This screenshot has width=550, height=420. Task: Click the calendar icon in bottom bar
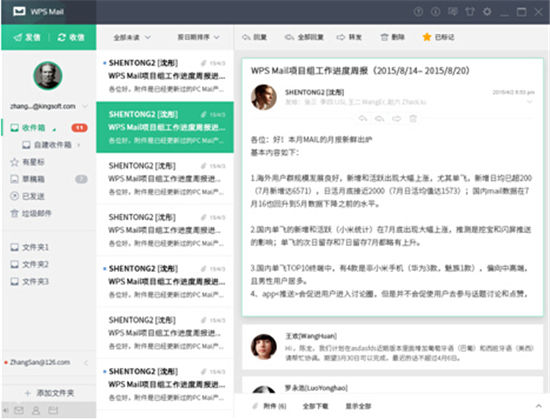pos(53,410)
